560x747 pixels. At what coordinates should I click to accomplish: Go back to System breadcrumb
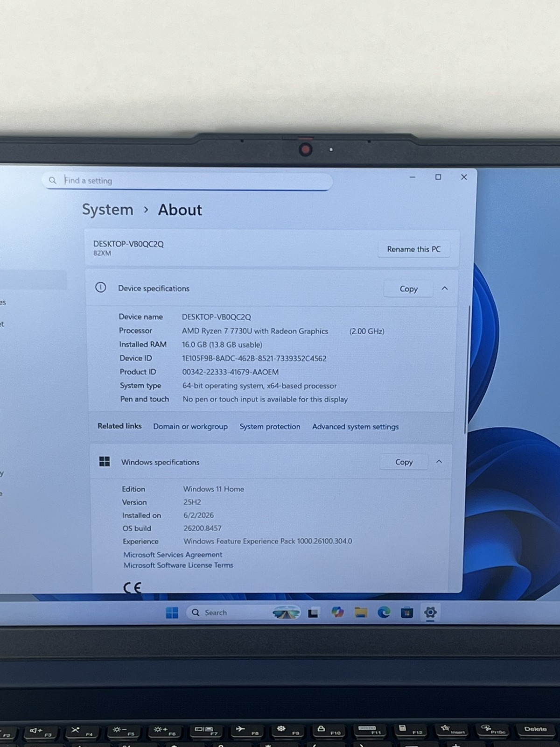click(x=108, y=210)
